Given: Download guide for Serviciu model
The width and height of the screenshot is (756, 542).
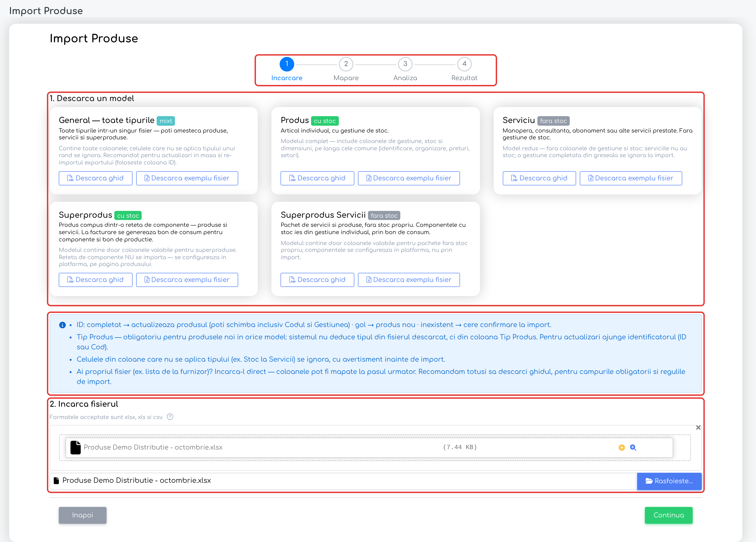Looking at the screenshot, I should (x=539, y=178).
